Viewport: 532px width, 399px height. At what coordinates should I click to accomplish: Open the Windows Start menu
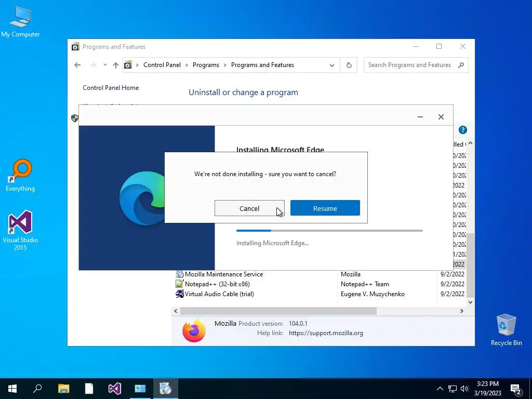(x=12, y=389)
